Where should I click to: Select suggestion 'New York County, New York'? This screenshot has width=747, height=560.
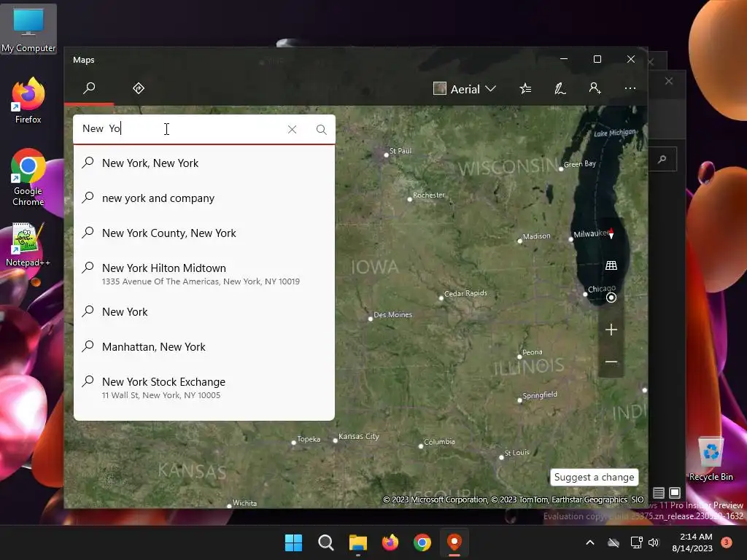[x=204, y=233]
